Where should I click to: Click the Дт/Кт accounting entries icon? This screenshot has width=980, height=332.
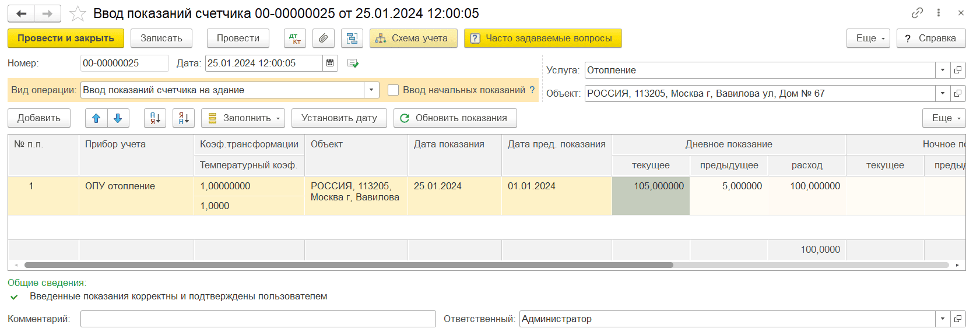(x=295, y=38)
